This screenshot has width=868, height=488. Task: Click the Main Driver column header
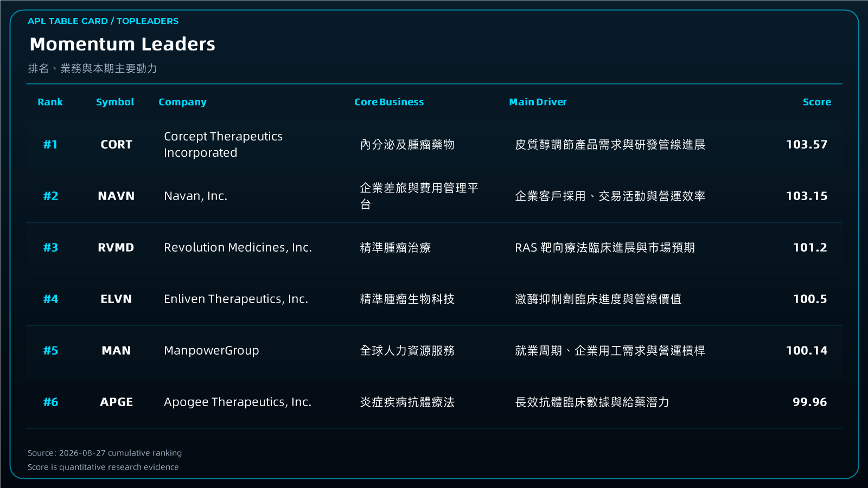pyautogui.click(x=538, y=102)
